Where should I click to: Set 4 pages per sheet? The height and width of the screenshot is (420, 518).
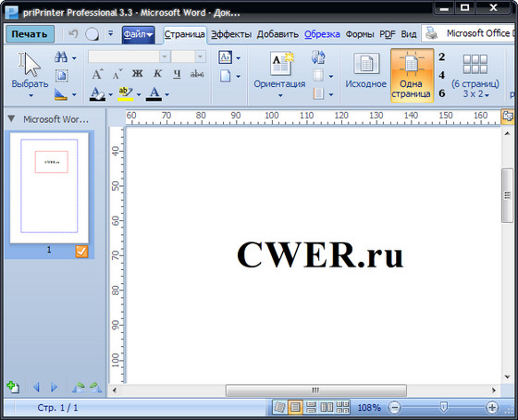point(442,75)
